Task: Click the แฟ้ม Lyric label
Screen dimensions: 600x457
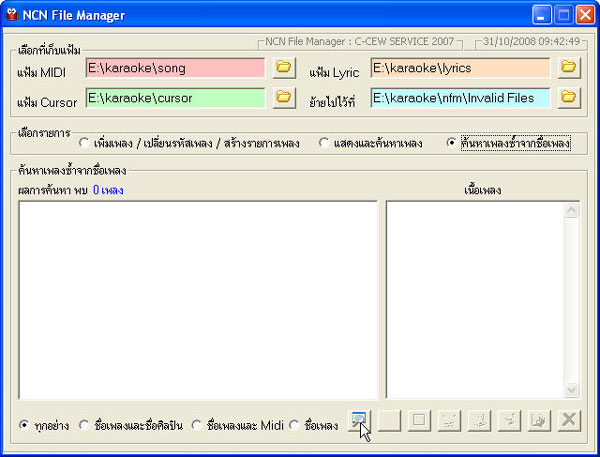Action: 334,72
